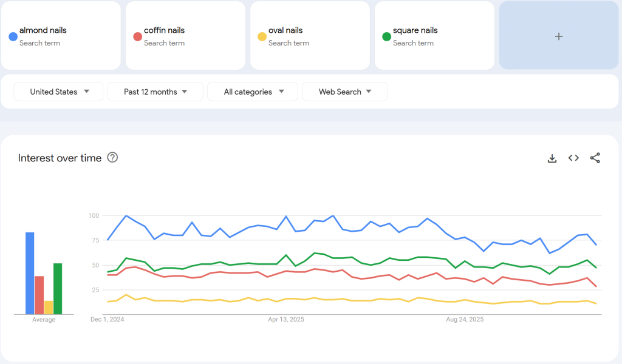This screenshot has height=364, width=622.
Task: Open the United States region dropdown
Action: click(x=58, y=92)
